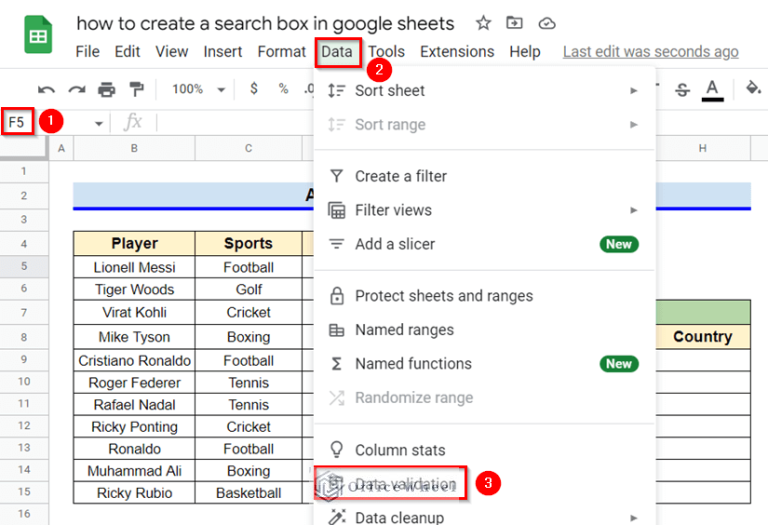Screen dimensions: 768x525
Task: Click the Move to folder icon
Action: coord(514,23)
